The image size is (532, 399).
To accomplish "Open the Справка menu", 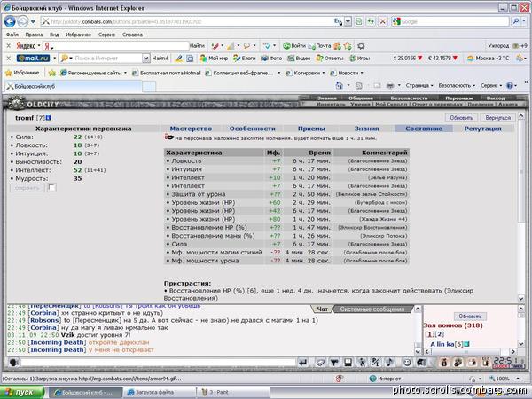I will pyautogui.click(x=132, y=35).
